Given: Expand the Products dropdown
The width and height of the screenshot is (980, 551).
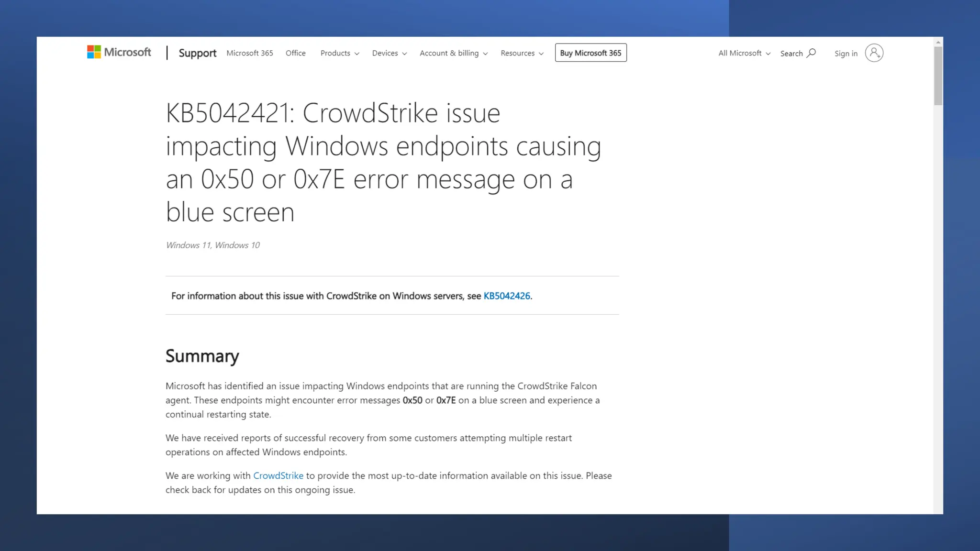Looking at the screenshot, I should (340, 53).
